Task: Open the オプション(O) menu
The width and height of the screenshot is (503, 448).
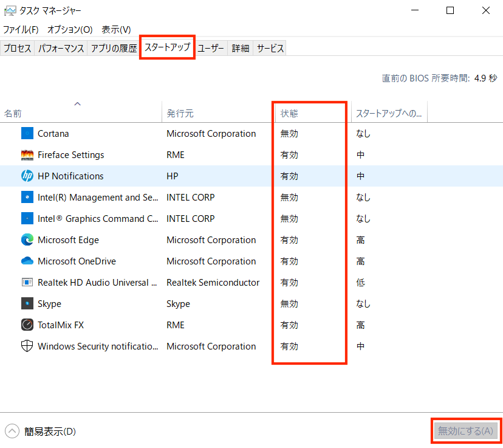Action: click(x=70, y=29)
